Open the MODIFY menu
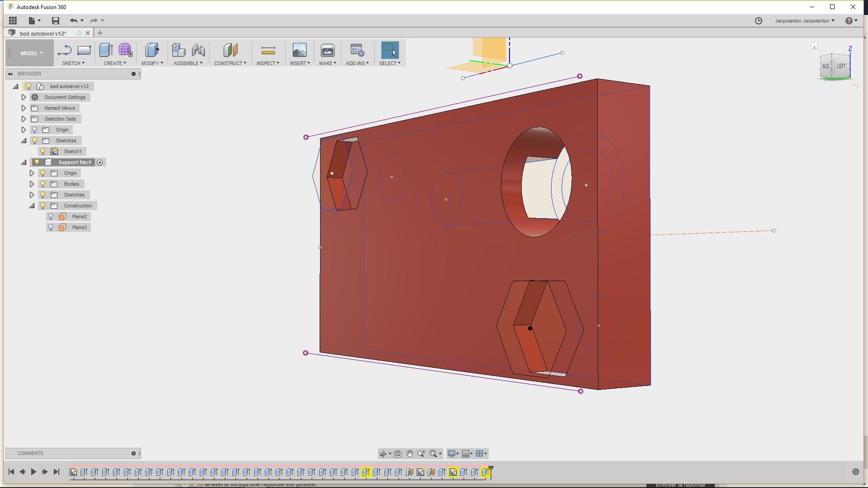This screenshot has width=868, height=488. click(152, 63)
